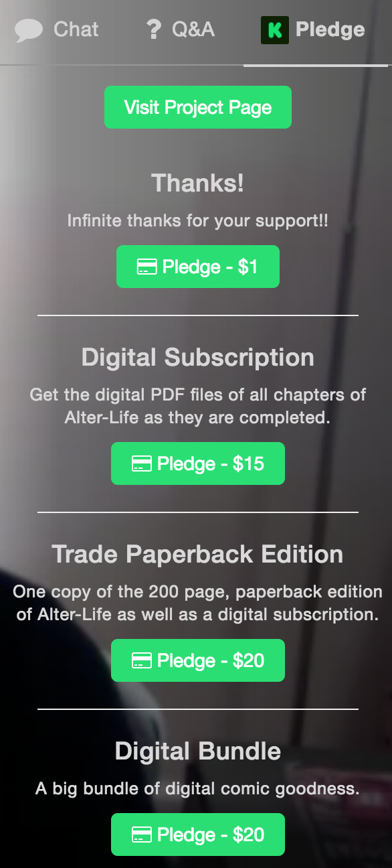The image size is (392, 868).
Task: Pledge $1 for the Thanks reward
Action: coord(198,267)
